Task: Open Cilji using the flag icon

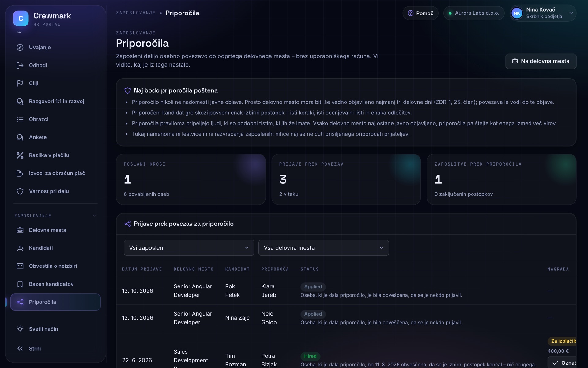Action: (x=20, y=83)
